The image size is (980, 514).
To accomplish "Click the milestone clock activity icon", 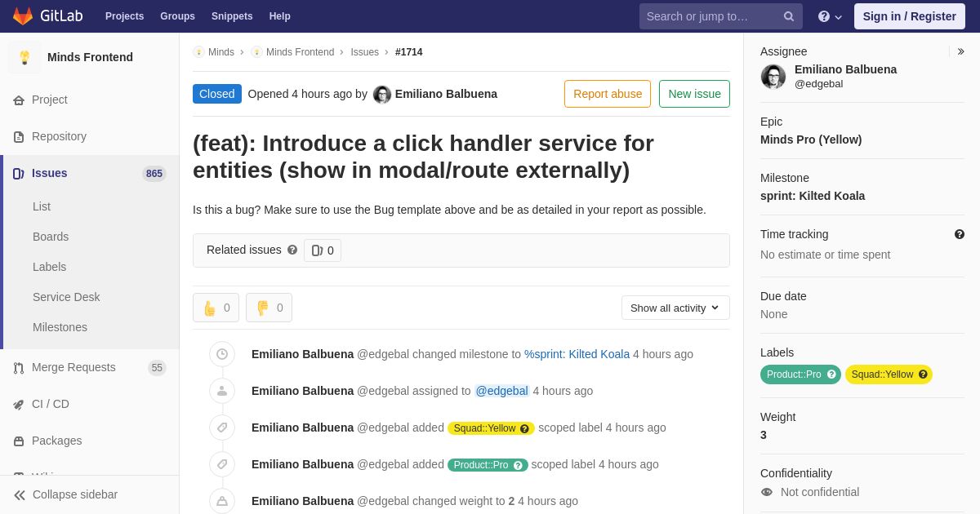I will pos(222,354).
